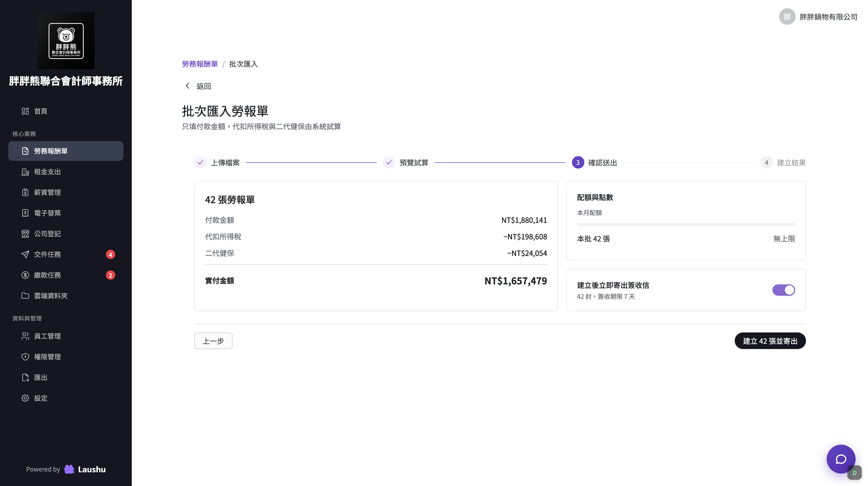Click the Laushu purple logo icon

click(x=69, y=469)
